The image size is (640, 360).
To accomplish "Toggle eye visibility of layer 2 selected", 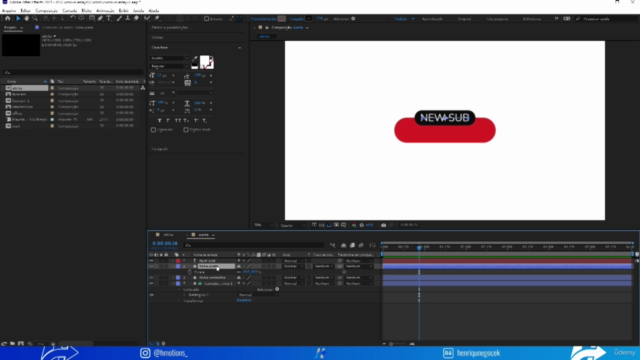I will pos(151,267).
